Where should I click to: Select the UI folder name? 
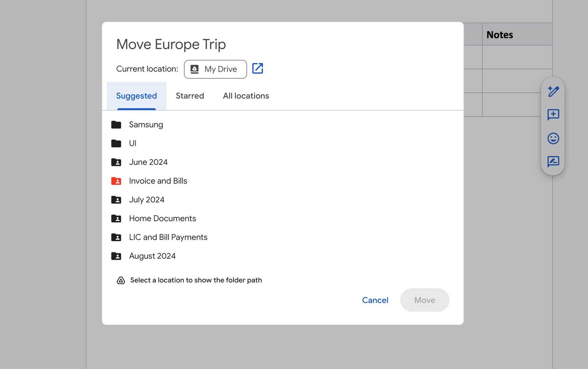tap(133, 143)
